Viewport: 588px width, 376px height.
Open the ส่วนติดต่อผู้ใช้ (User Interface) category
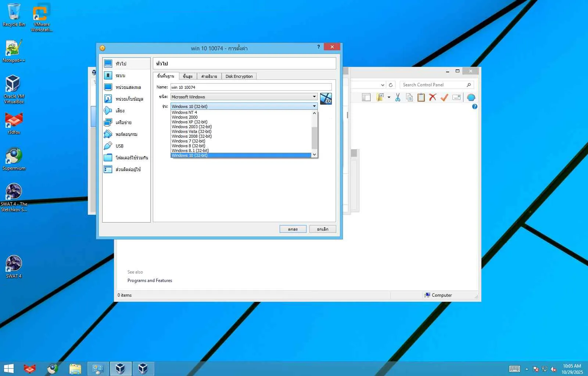[x=126, y=169]
